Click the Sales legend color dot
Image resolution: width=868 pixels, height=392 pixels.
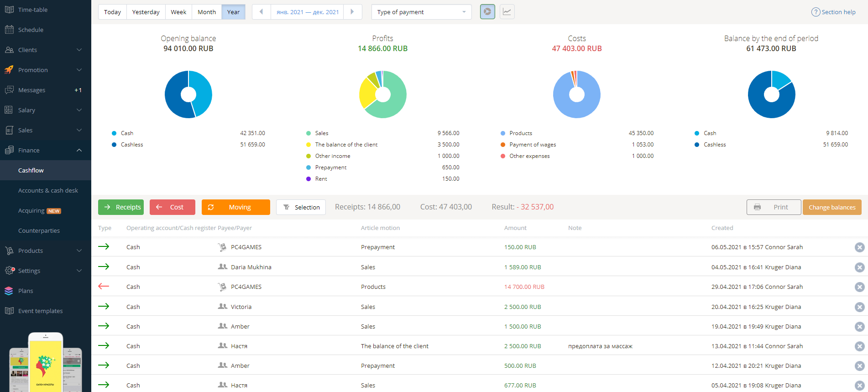tap(309, 133)
